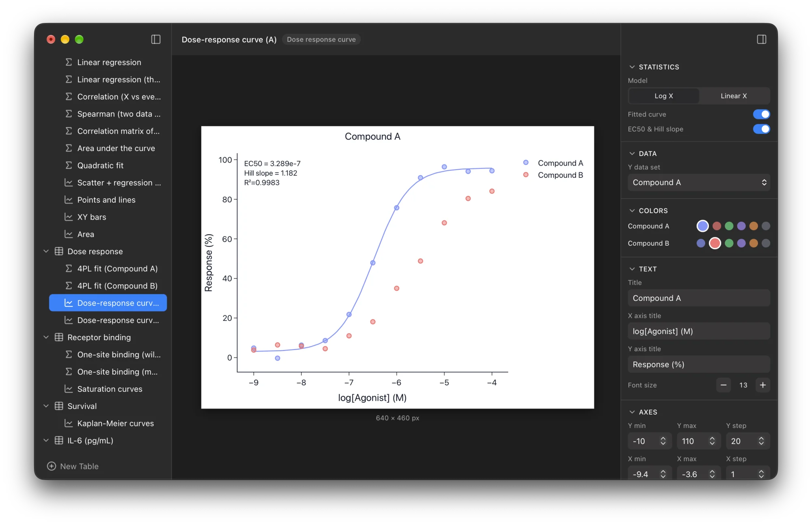Open One-site binding (m... analysis
Viewport: 812px width, 525px height.
pyautogui.click(x=108, y=372)
